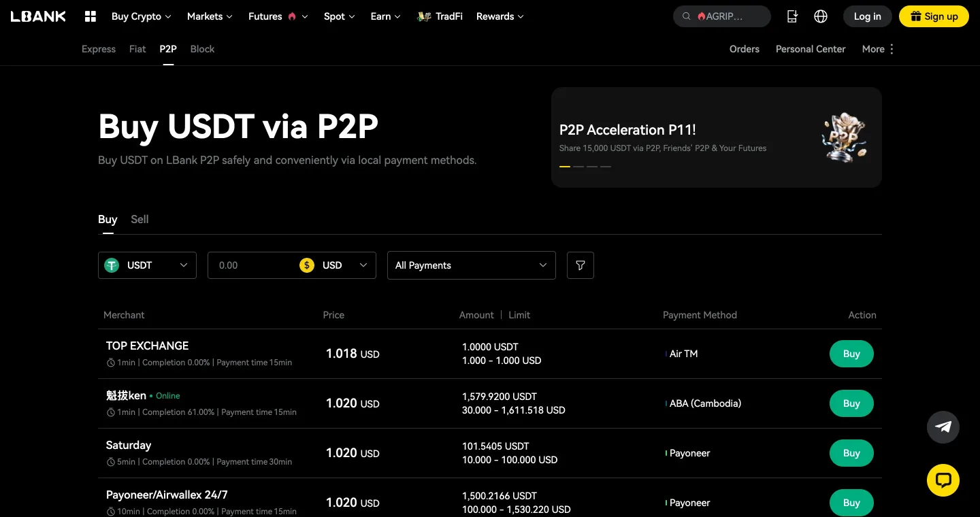Buy from TOP EXCHANGE merchant

point(851,354)
